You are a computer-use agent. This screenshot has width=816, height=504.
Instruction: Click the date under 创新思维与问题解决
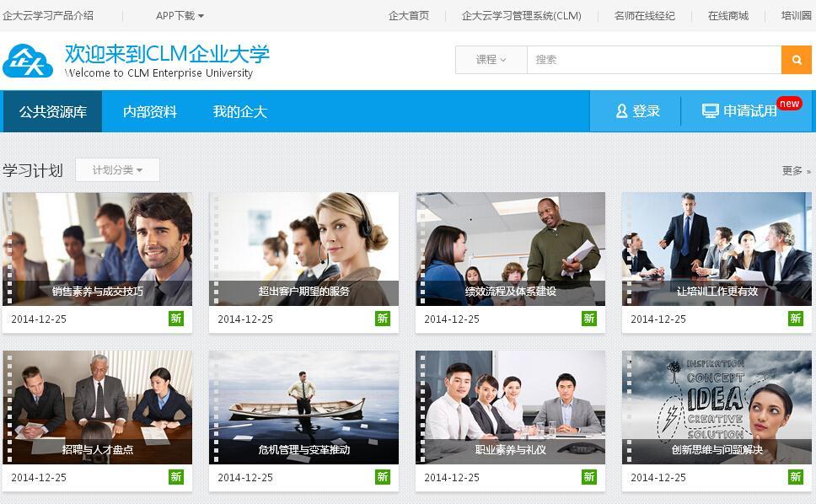point(659,478)
